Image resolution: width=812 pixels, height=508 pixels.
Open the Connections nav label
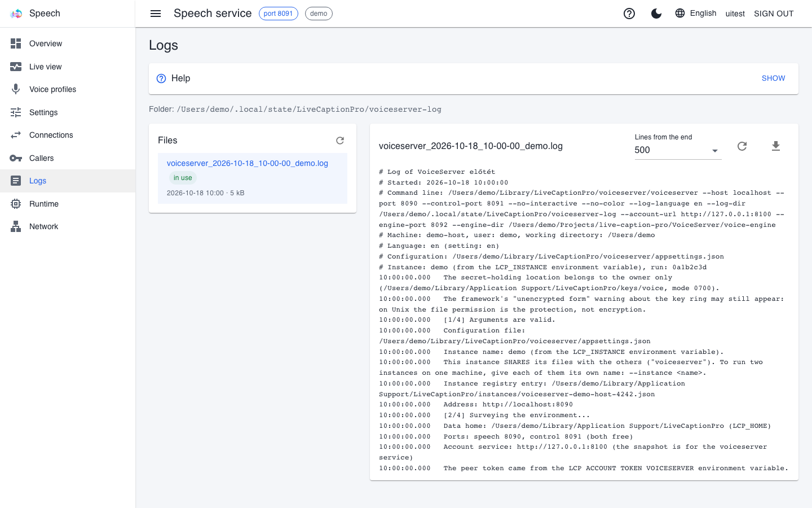51,135
